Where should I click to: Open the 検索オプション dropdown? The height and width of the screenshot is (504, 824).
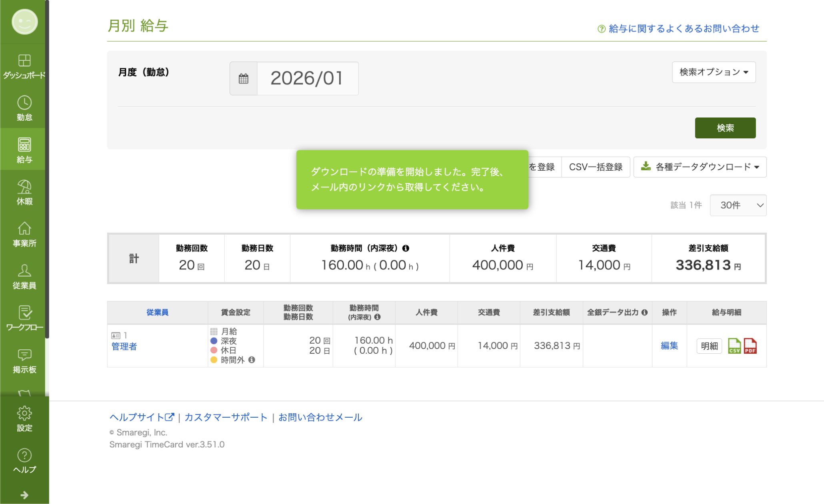714,72
